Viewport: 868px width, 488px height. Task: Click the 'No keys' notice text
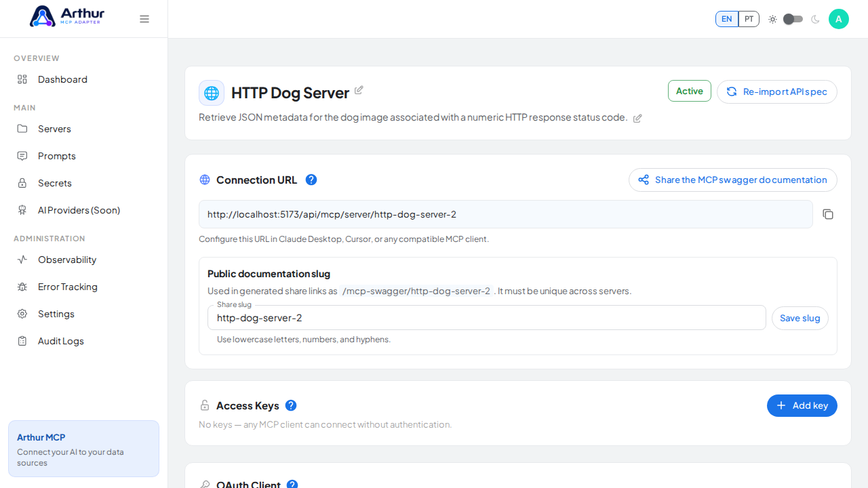pos(325,424)
